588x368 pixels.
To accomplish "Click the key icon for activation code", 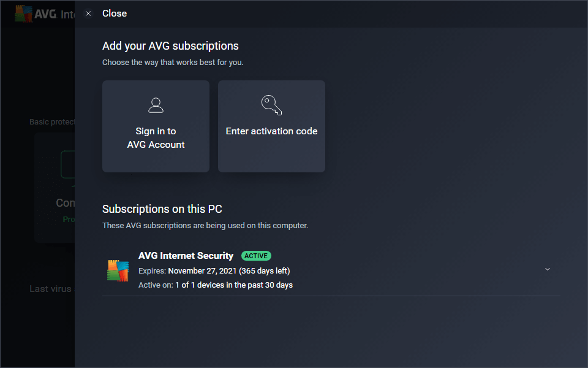I will click(x=271, y=105).
